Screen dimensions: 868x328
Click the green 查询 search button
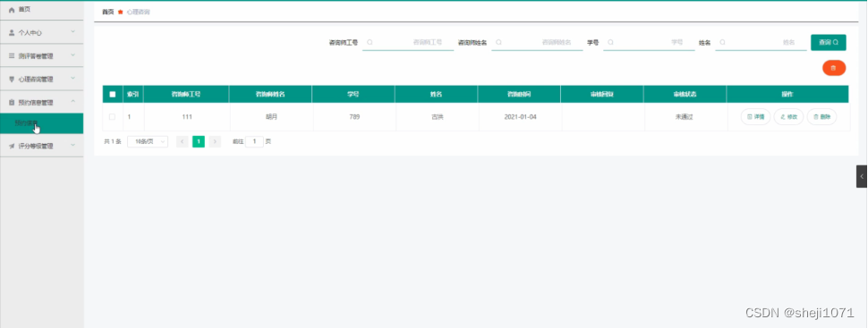(x=828, y=43)
